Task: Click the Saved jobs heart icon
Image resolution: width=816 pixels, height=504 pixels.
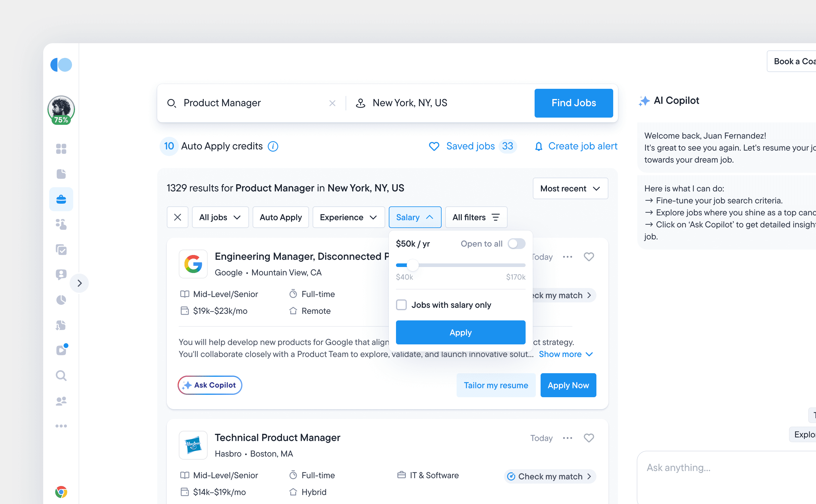Action: coord(434,146)
